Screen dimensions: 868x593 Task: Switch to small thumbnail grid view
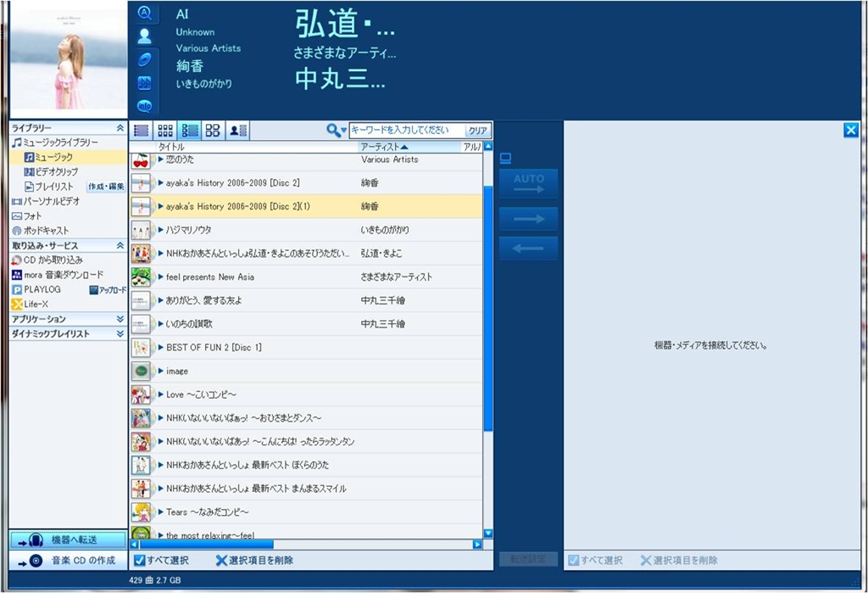point(165,131)
